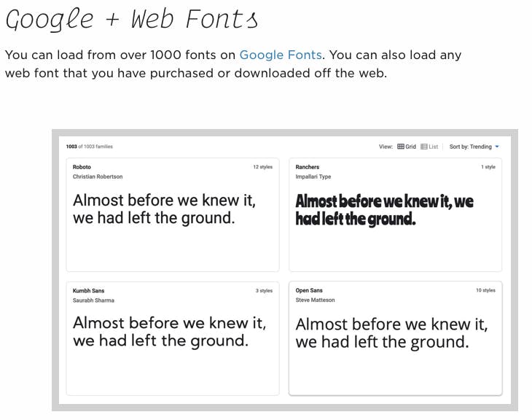The width and height of the screenshot is (532, 420).
Task: Click the Saurabh Sharma author text
Action: [93, 300]
